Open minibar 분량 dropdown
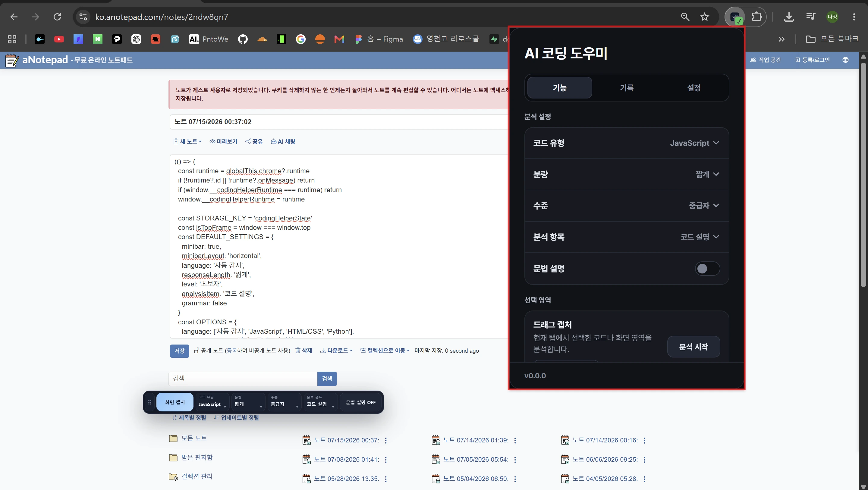The width and height of the screenshot is (868, 490). click(x=248, y=402)
